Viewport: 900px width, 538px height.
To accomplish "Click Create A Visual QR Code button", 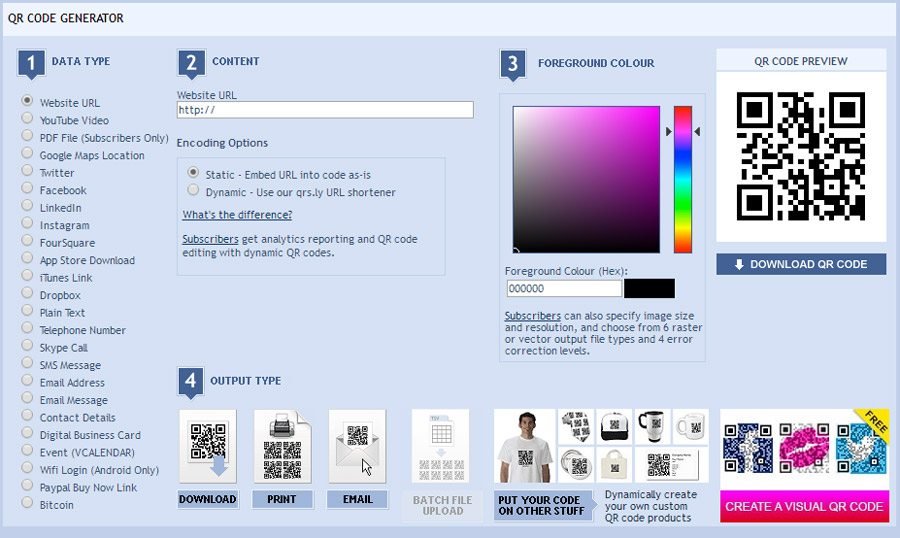I will 804,506.
